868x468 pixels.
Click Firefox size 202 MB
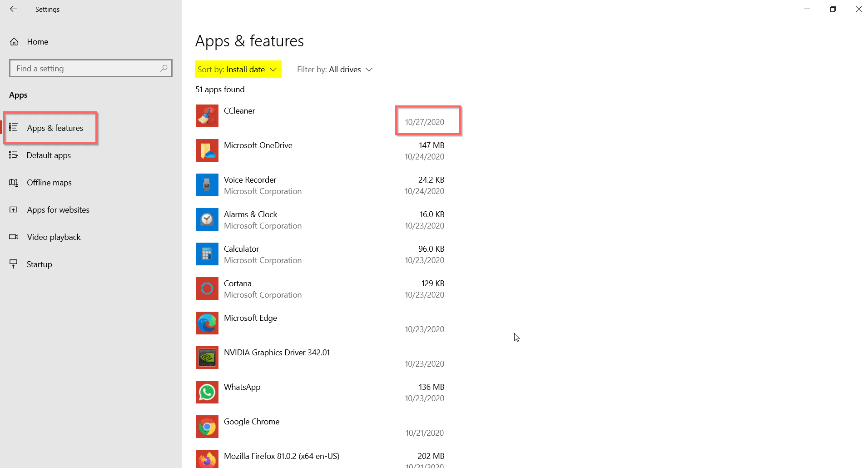[431, 456]
